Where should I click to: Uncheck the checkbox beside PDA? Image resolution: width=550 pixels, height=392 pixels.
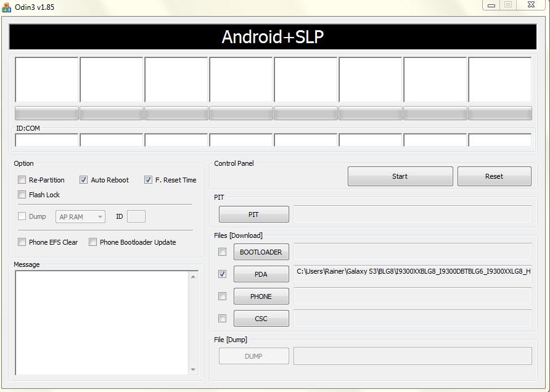[222, 274]
